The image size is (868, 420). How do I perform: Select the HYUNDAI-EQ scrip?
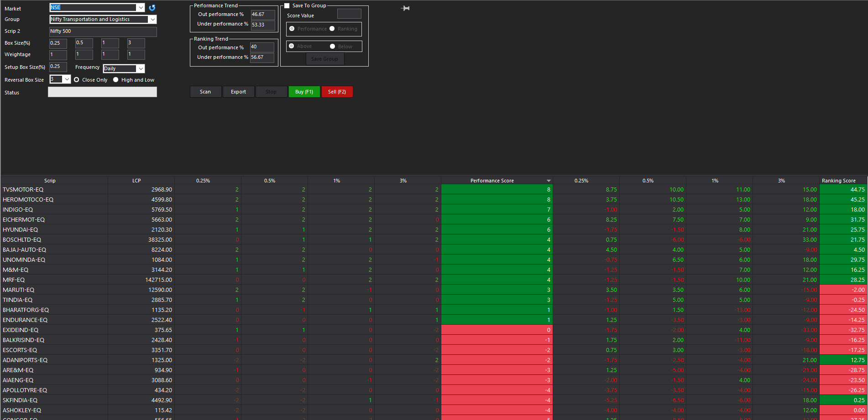(x=21, y=230)
